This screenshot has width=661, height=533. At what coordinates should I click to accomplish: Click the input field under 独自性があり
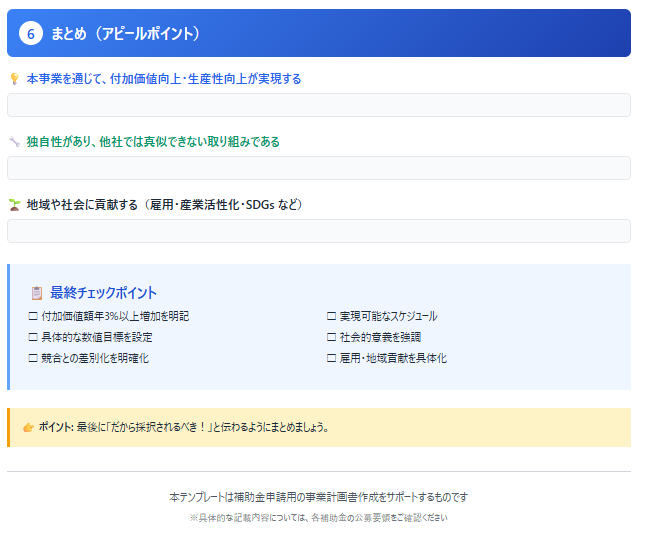(x=319, y=168)
